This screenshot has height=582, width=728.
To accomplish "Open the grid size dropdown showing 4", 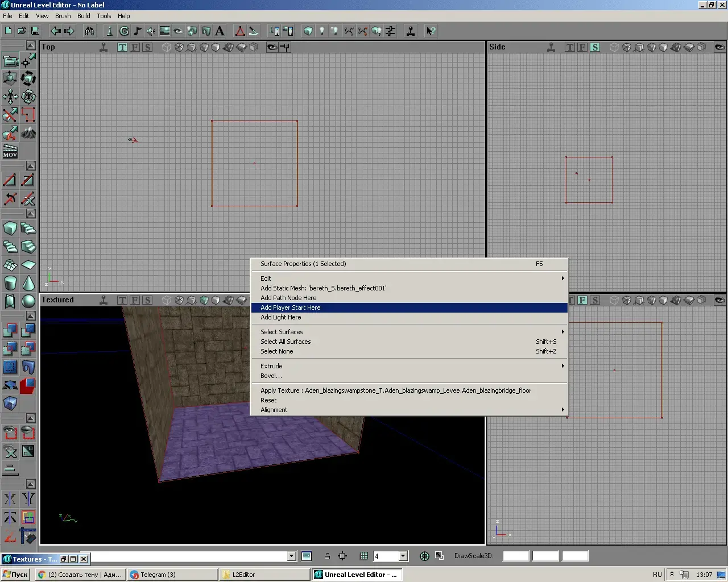I will click(403, 556).
